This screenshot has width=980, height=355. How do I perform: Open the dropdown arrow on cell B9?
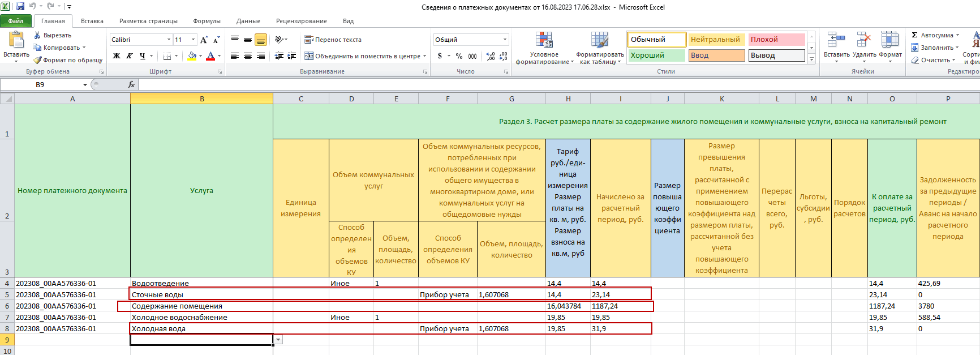(x=278, y=340)
